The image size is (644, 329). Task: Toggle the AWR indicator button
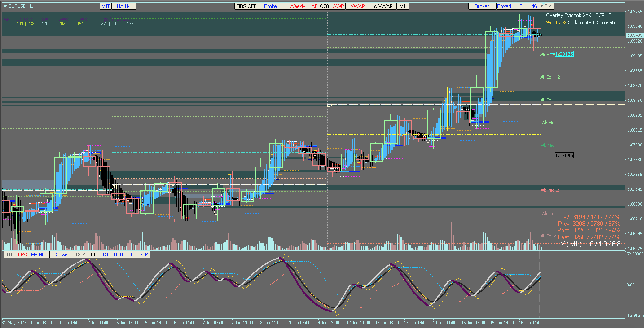(x=338, y=6)
